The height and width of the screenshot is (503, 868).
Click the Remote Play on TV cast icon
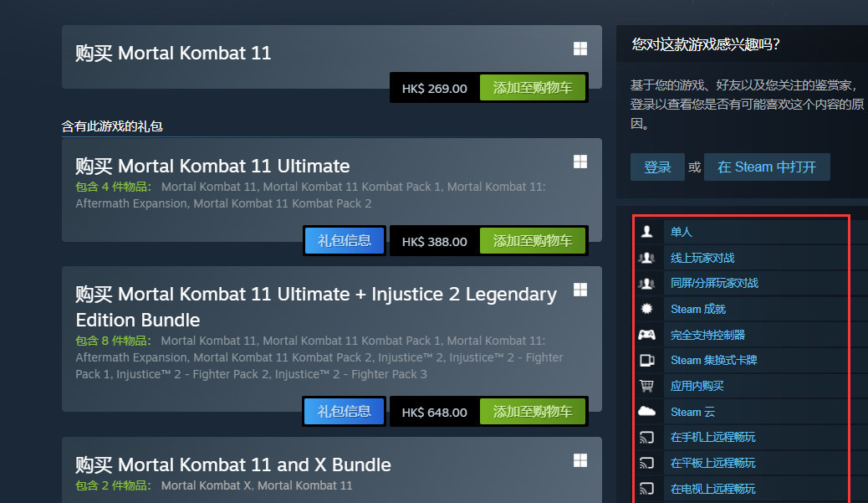point(646,489)
